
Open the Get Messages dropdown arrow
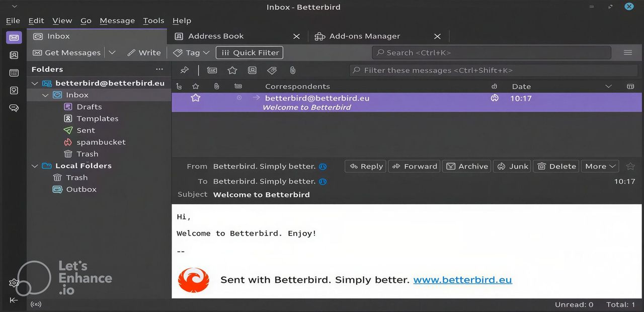(x=112, y=52)
